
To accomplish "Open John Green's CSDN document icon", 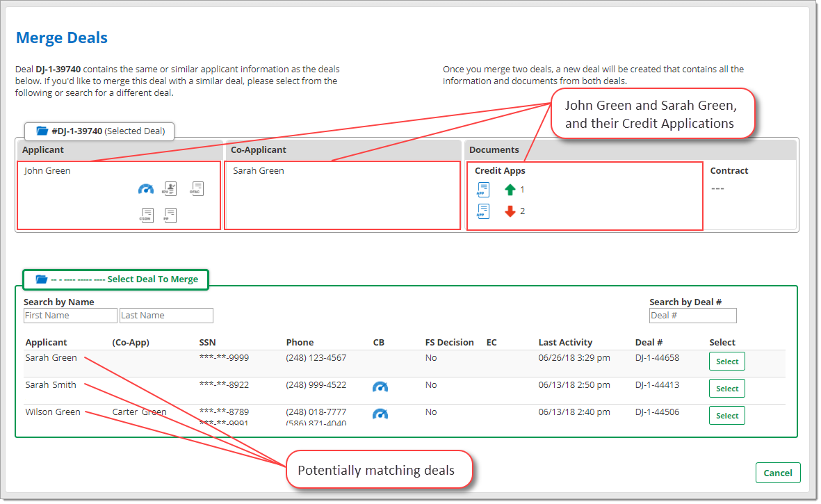I will 146,215.
